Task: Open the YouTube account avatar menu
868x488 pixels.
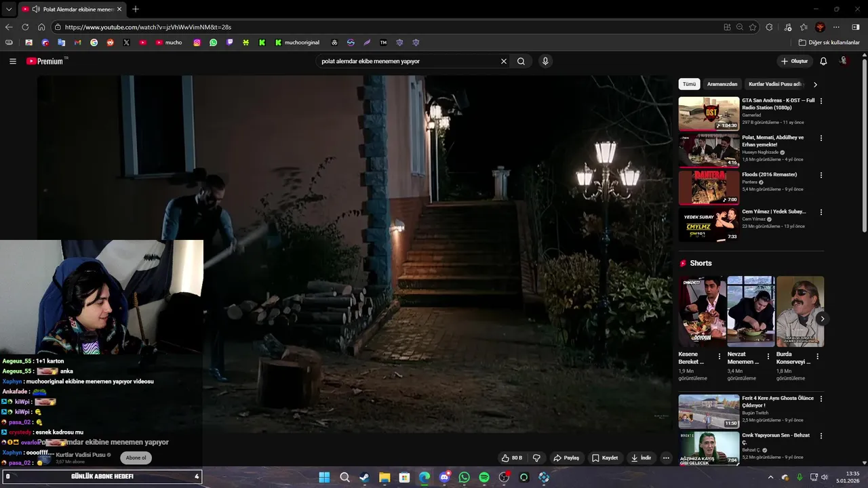Action: 844,61
